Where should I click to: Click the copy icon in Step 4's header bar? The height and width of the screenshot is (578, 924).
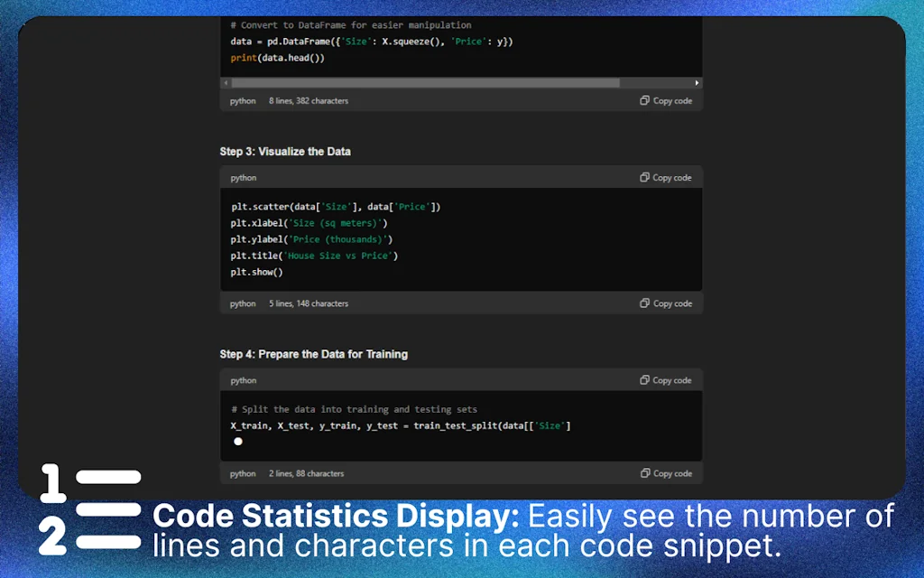point(644,379)
